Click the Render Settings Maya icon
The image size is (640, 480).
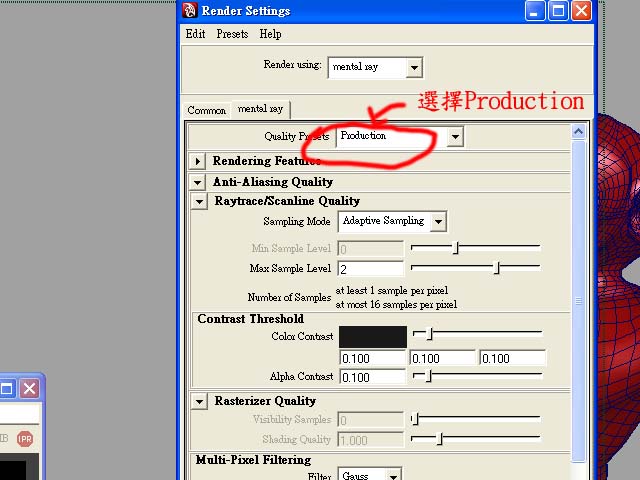pyautogui.click(x=189, y=11)
